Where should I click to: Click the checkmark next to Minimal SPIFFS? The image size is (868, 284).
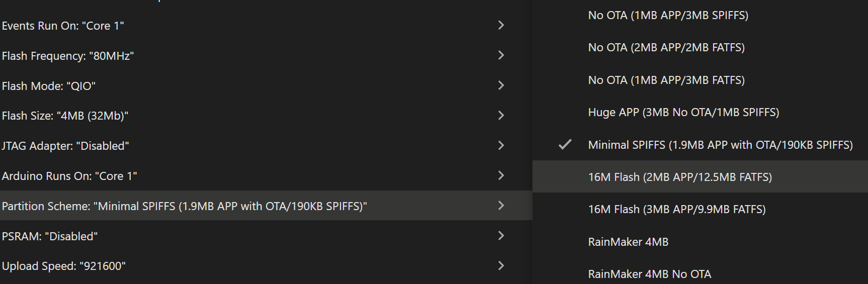coord(565,145)
